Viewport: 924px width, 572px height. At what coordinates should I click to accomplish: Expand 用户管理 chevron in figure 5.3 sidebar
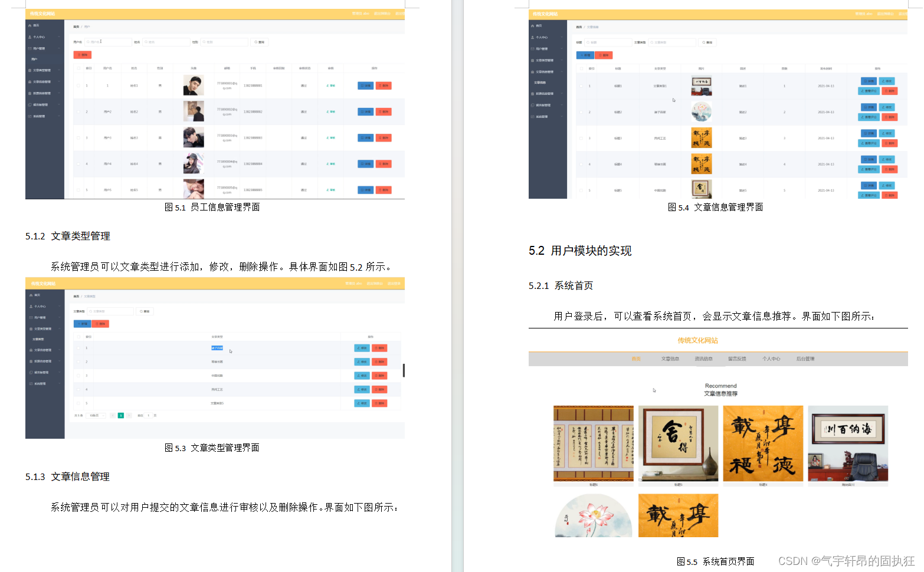tap(60, 317)
